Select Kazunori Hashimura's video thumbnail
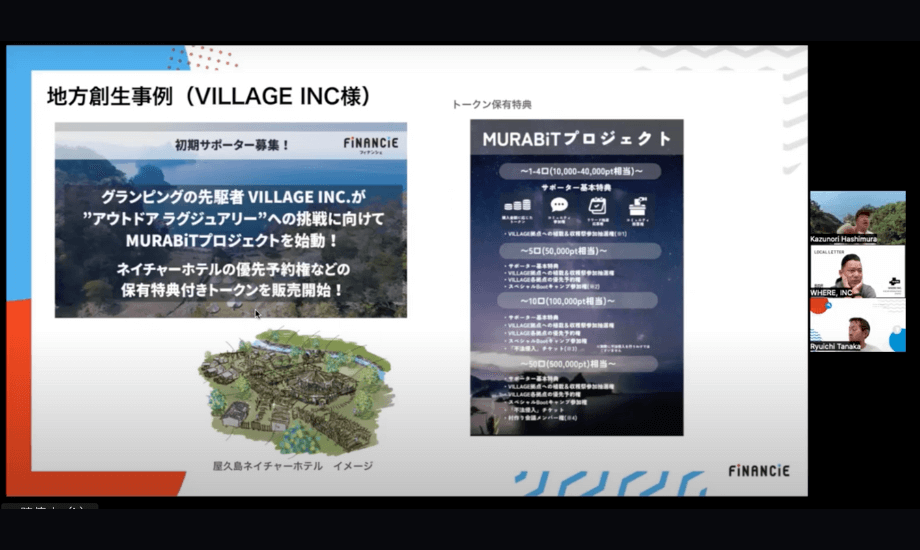This screenshot has height=550, width=920. (857, 217)
